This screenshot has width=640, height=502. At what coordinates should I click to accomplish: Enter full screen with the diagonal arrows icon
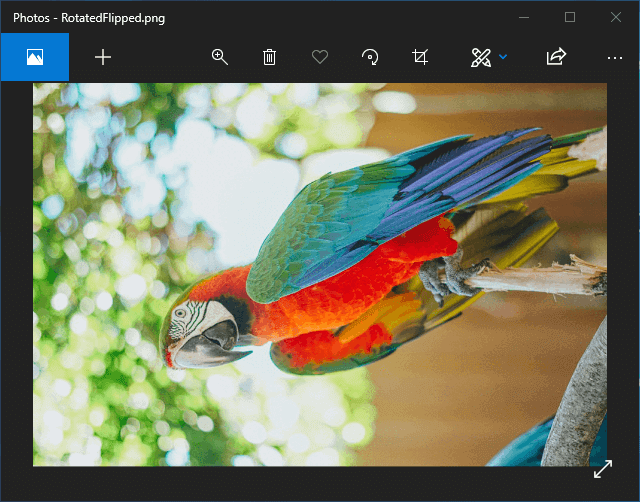click(x=602, y=468)
